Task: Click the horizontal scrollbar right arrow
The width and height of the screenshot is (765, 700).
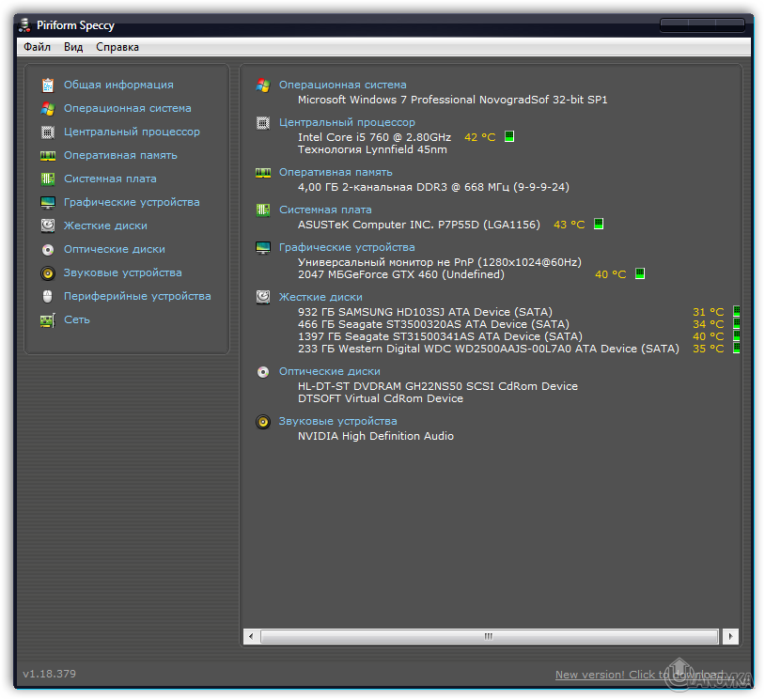Action: [x=730, y=636]
